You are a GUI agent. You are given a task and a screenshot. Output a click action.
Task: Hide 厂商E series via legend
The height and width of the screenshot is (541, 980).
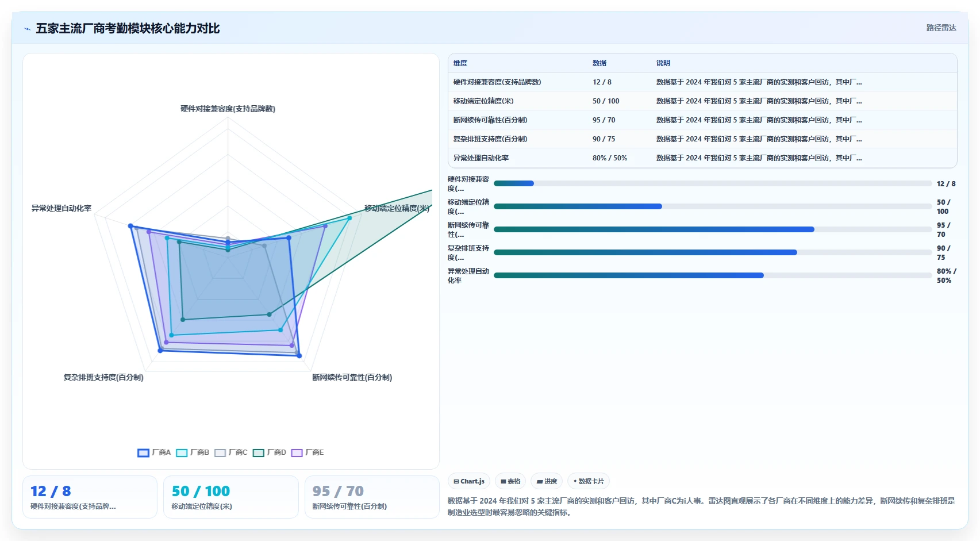click(x=297, y=452)
